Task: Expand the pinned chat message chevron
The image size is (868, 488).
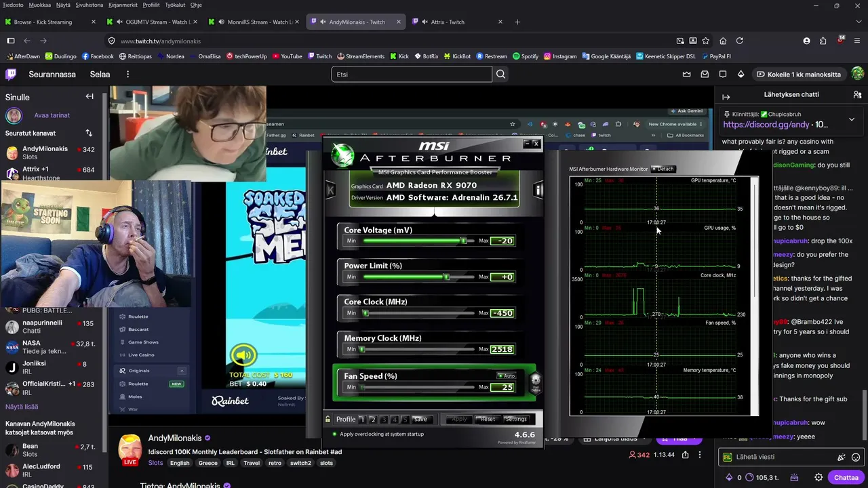Action: tap(852, 120)
